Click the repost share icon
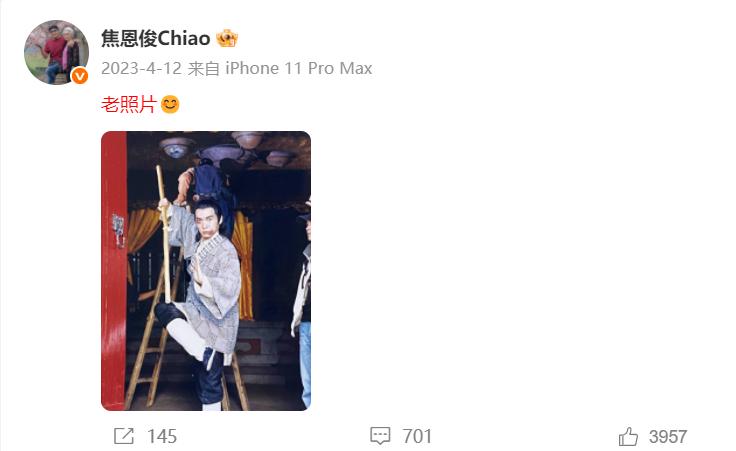This screenshot has width=736, height=451. [x=124, y=436]
